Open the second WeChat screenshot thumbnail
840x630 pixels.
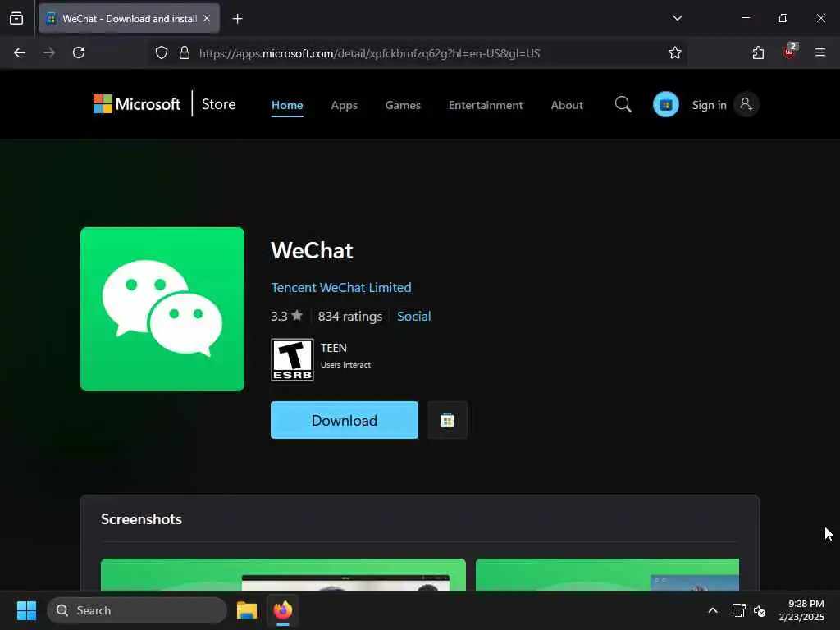[607, 574]
